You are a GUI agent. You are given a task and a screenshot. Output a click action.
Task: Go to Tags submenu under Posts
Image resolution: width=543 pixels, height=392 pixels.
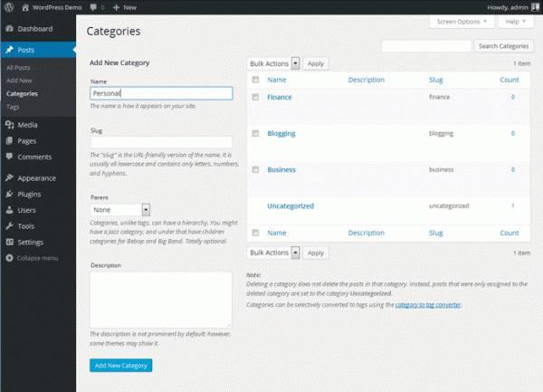[13, 107]
